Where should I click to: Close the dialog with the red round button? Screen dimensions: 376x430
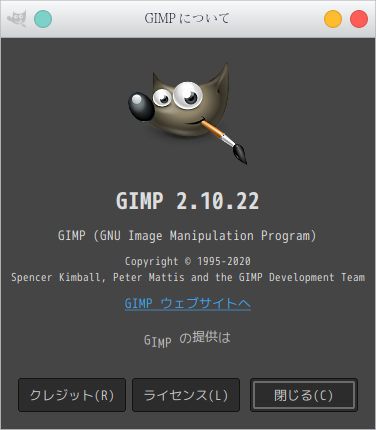(359, 19)
